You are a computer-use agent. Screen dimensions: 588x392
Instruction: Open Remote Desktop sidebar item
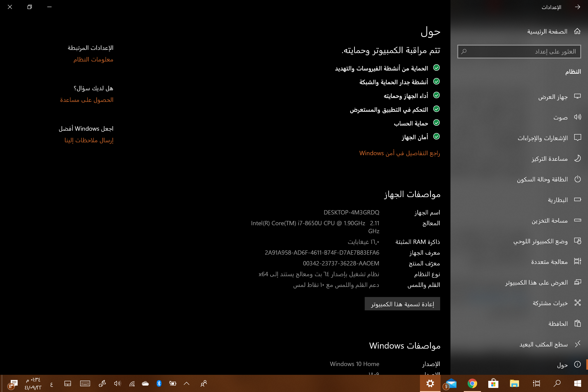[x=543, y=344]
